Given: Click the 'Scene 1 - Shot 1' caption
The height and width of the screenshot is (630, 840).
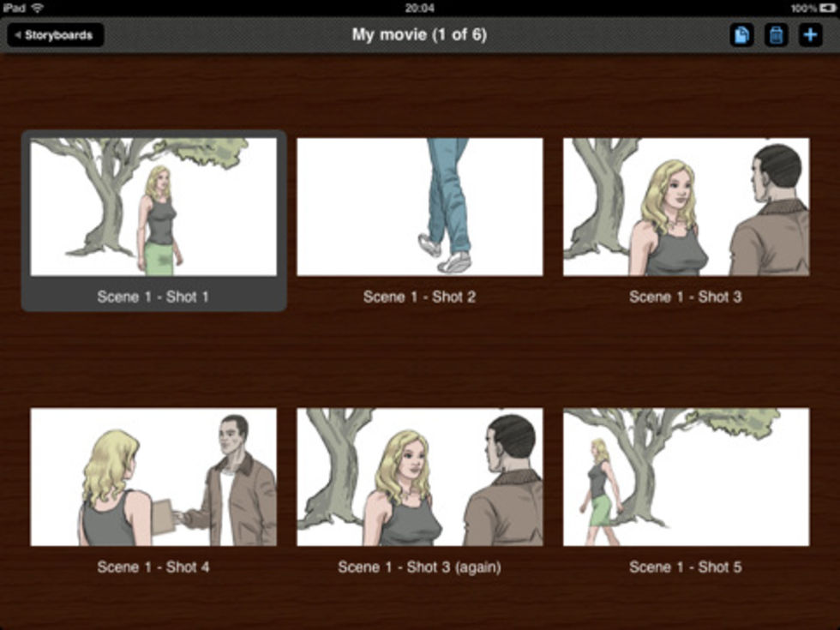Looking at the screenshot, I should (153, 297).
